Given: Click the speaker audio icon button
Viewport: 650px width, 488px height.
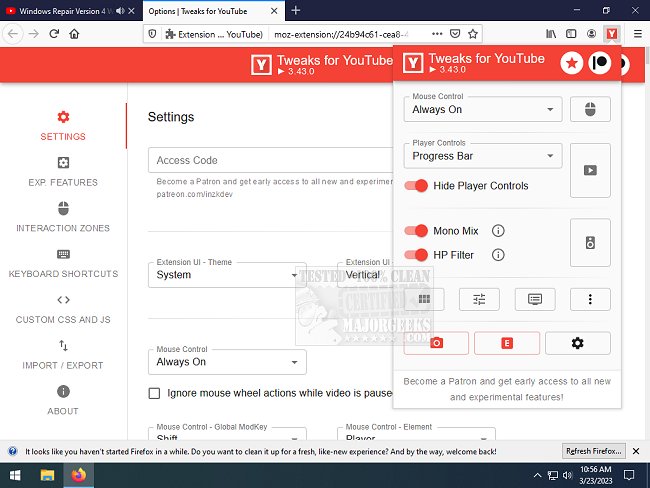Looking at the screenshot, I should (590, 243).
